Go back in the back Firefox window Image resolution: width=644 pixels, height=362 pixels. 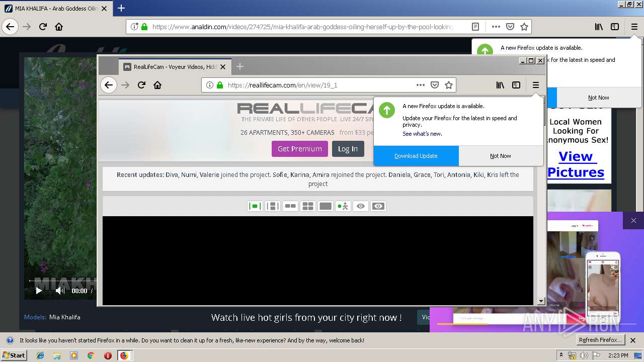click(10, 27)
